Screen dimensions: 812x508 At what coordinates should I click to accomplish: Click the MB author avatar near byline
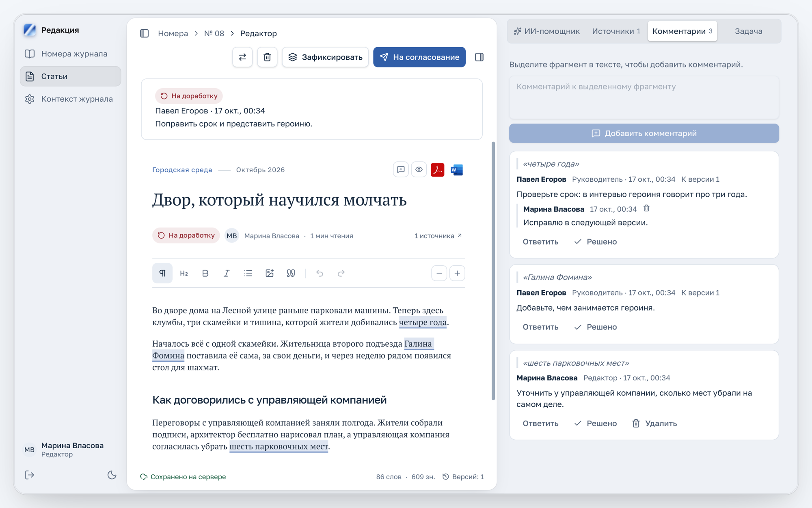232,236
